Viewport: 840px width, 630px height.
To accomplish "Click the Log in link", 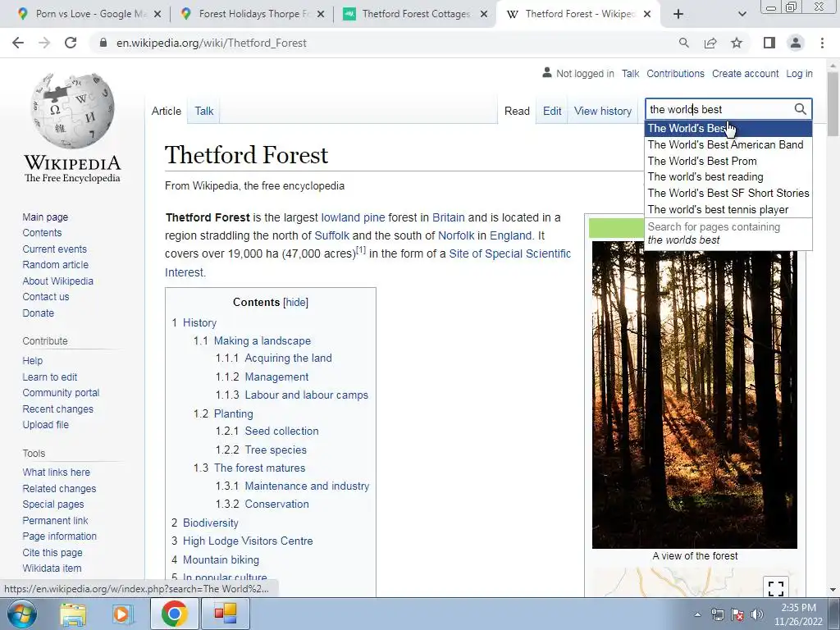I will point(799,73).
